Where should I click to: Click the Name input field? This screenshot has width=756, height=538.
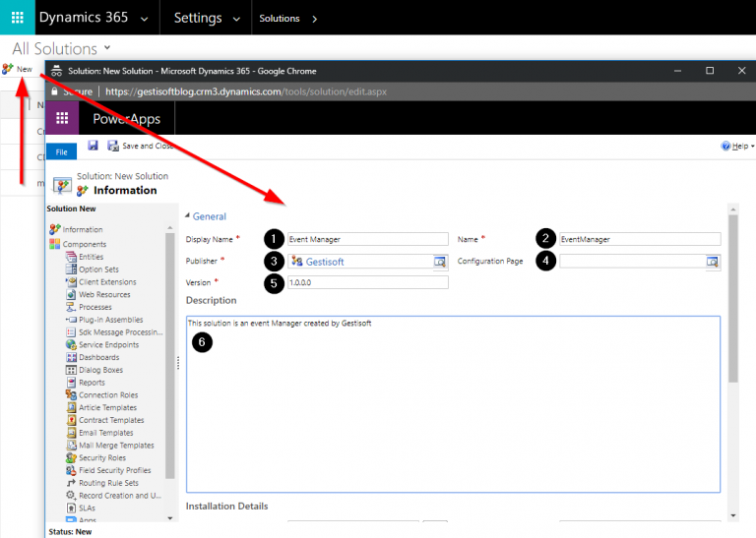[x=640, y=239]
